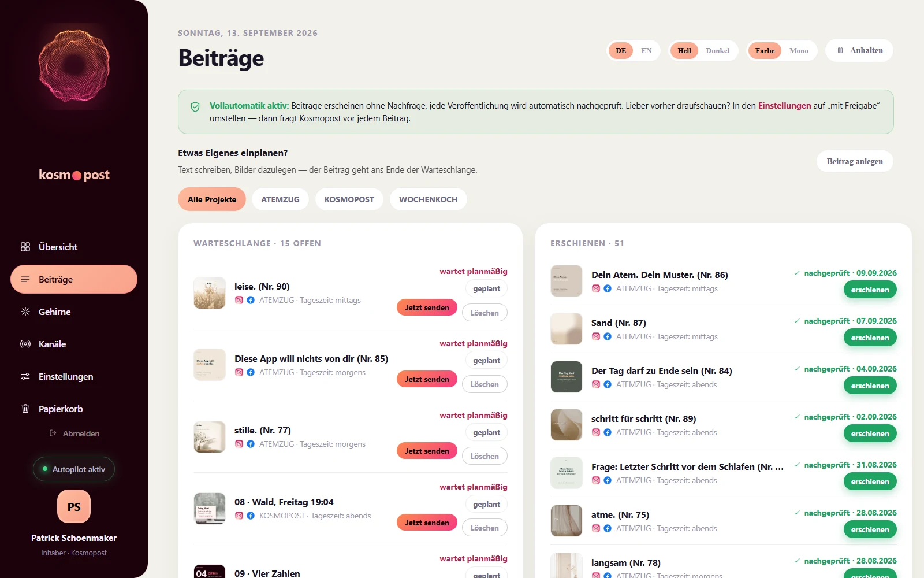Click the Gehirne sun icon
Screen dimensions: 924x578
click(25, 312)
